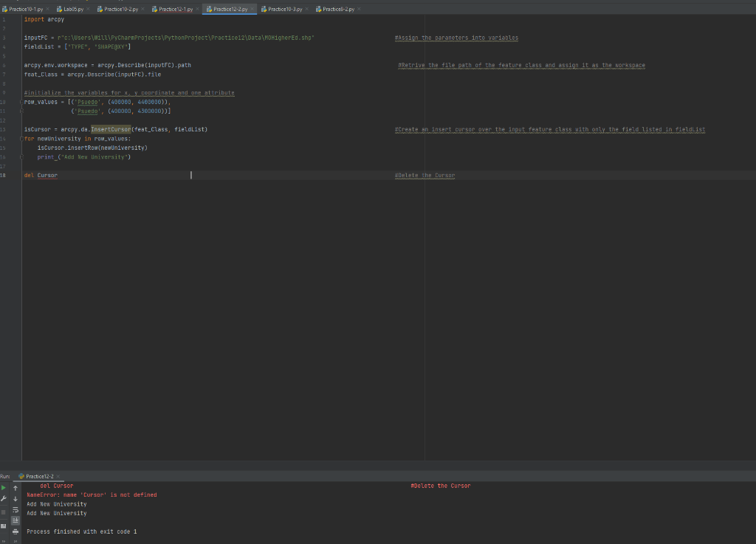
Task: Click '#Assign the parameters into variables' comment
Action: 456,38
